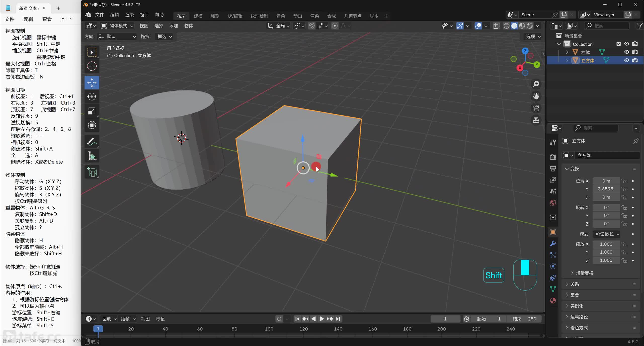
Task: Select the Rotate tool in toolbar
Action: pos(92,97)
